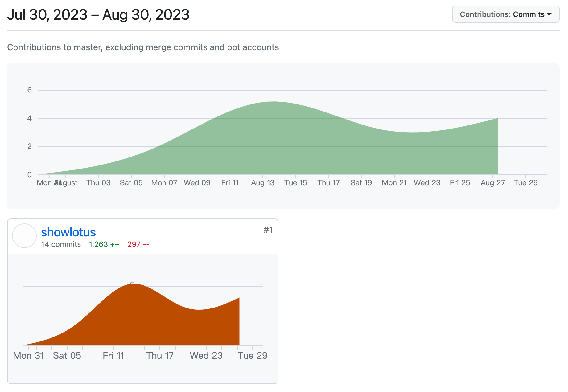Click the 297 -- deletions count
The image size is (568, 392).
(138, 244)
